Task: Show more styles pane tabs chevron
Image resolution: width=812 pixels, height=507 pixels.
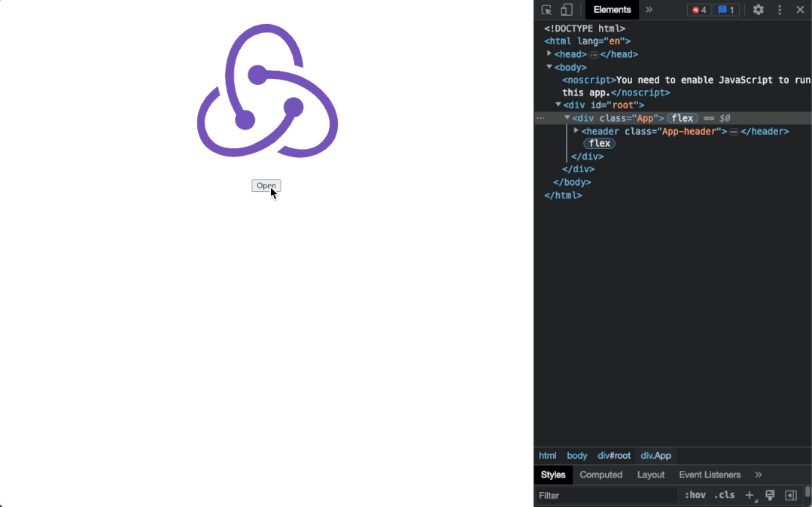Action: coord(758,475)
